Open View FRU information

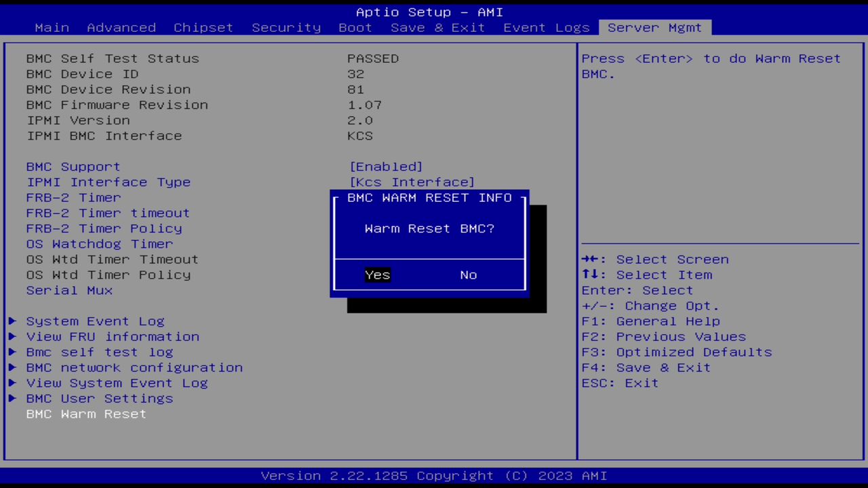[x=113, y=337]
